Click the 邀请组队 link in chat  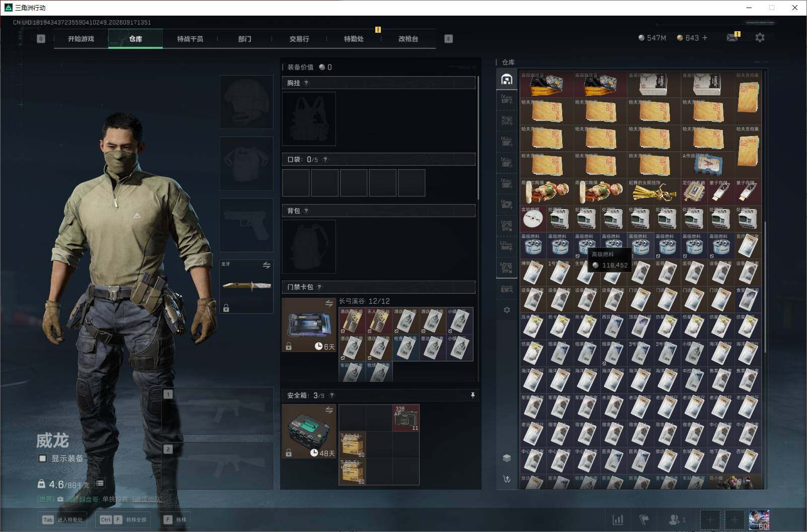click(x=148, y=499)
